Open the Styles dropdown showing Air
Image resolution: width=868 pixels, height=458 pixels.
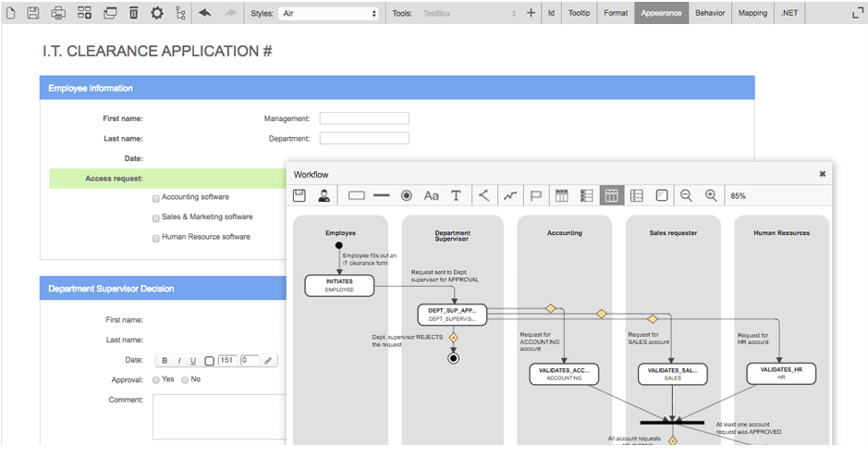329,13
